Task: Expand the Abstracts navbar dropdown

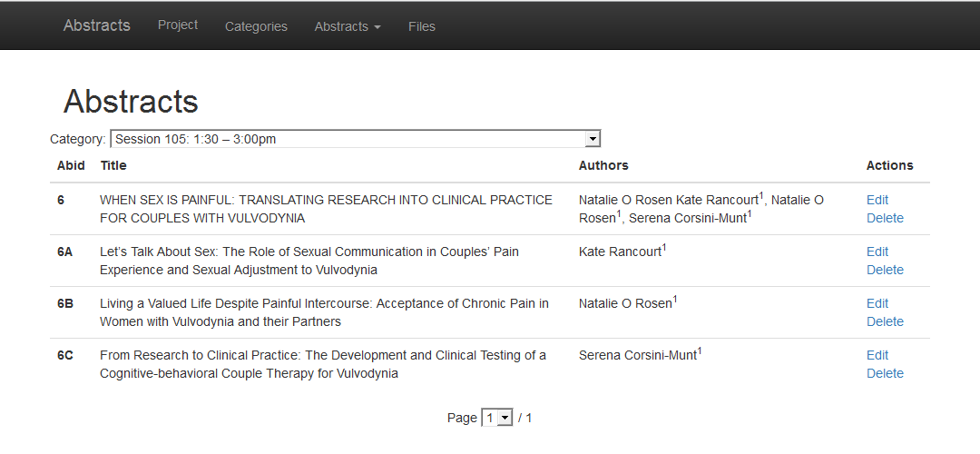Action: pyautogui.click(x=347, y=26)
